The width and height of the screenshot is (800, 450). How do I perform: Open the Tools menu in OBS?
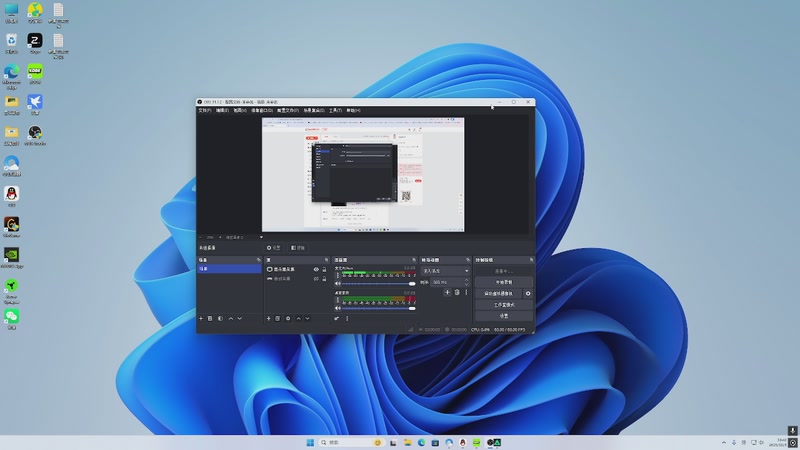335,110
